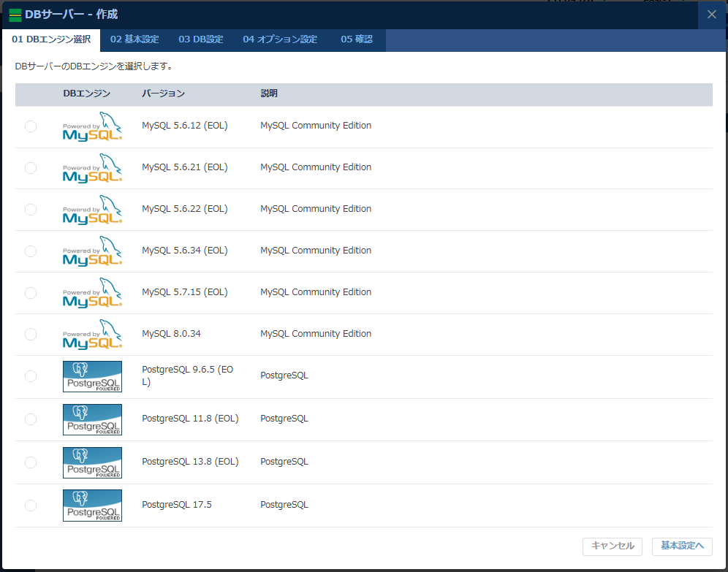Choose the MySQL 5.7.15 engine radio button
Image resolution: width=728 pixels, height=572 pixels.
[x=31, y=293]
